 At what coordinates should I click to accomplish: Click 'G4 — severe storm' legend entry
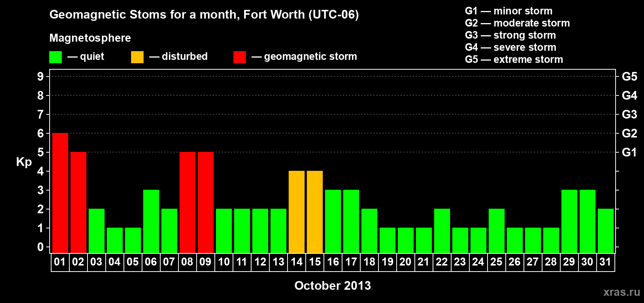(511, 47)
